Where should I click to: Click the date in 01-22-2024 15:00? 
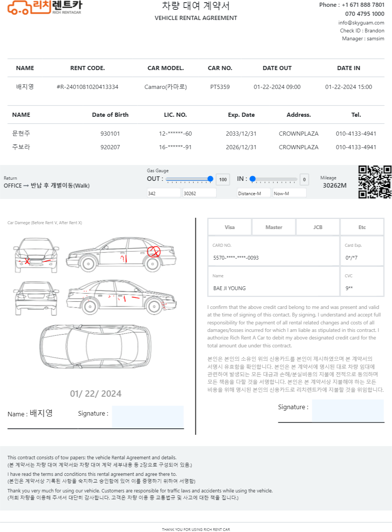point(349,87)
